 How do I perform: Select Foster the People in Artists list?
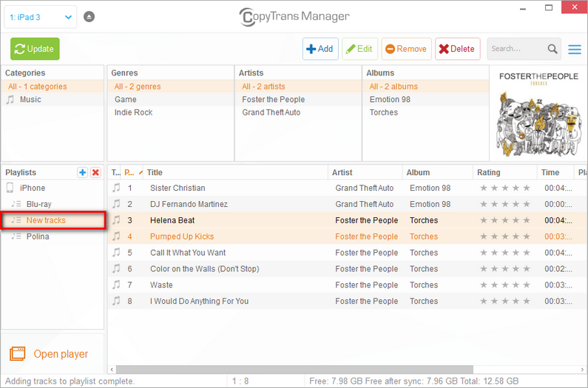(x=298, y=99)
